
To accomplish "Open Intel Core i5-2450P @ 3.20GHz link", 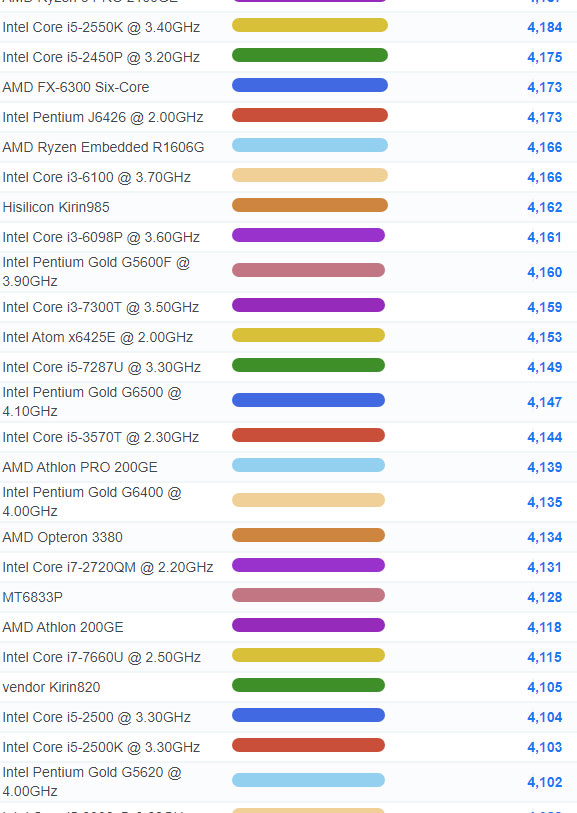I will 101,58.
